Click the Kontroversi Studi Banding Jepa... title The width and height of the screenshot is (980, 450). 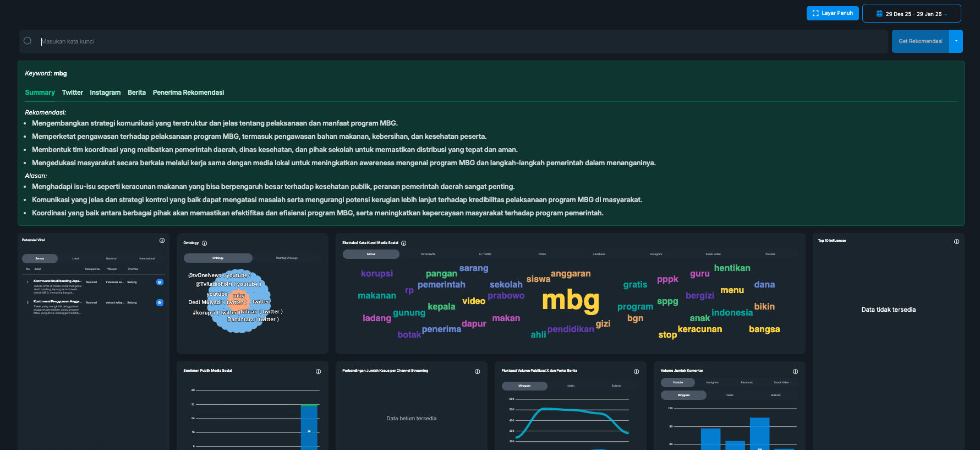click(57, 281)
